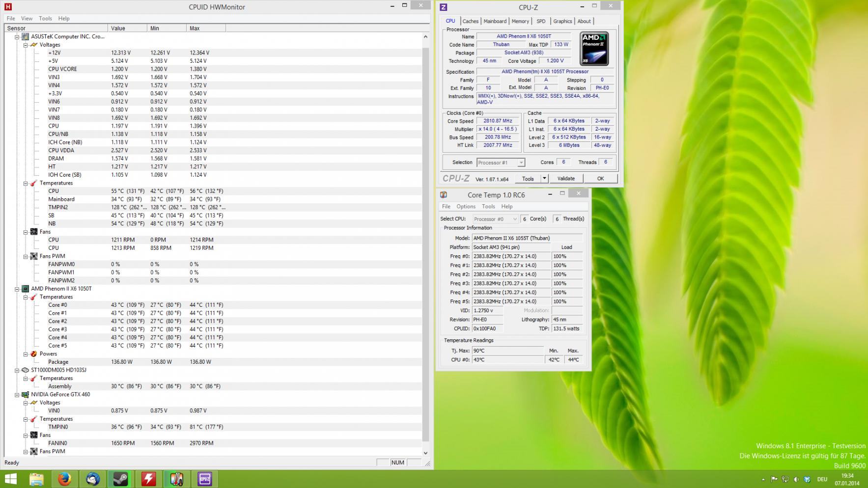The width and height of the screenshot is (868, 488).
Task: Click the ST1000DM005 hard drive icon in HWMonitor
Action: 25,370
